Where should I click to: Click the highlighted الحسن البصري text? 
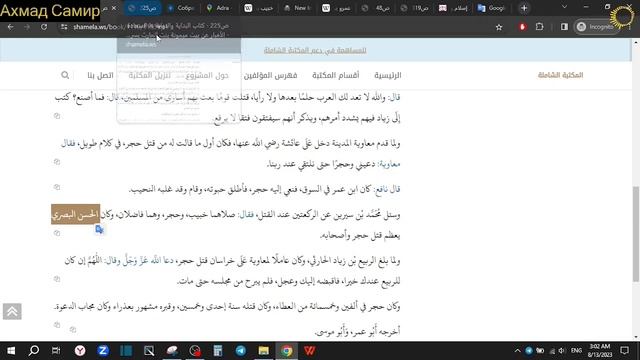coord(76,214)
